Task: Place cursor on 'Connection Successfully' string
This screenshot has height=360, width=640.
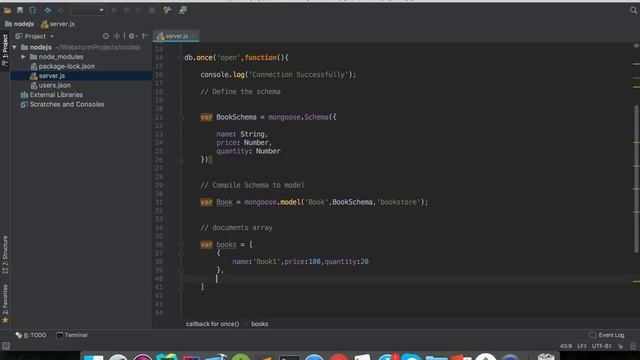Action: 298,75
